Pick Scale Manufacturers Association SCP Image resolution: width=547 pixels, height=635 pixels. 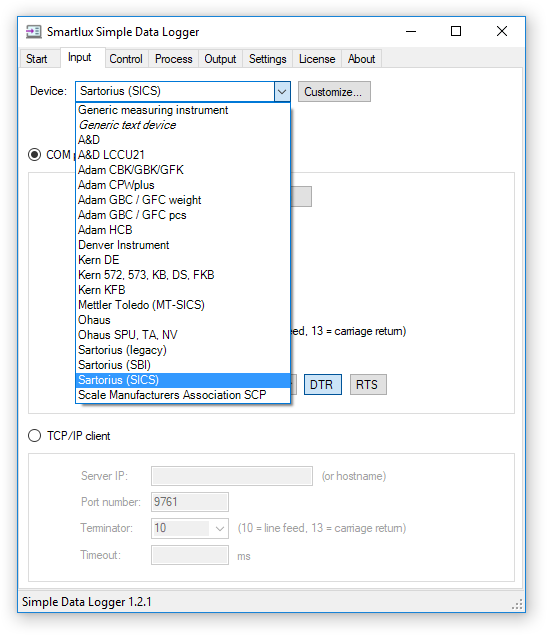click(x=183, y=395)
